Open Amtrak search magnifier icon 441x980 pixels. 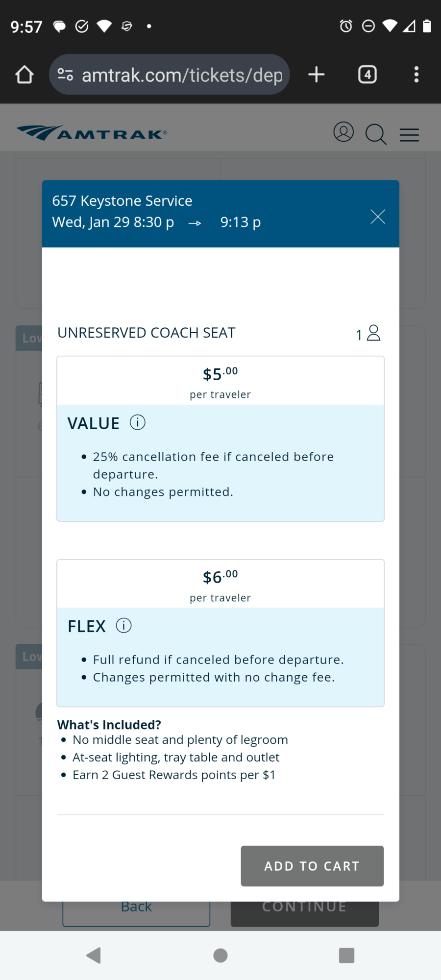click(x=376, y=134)
